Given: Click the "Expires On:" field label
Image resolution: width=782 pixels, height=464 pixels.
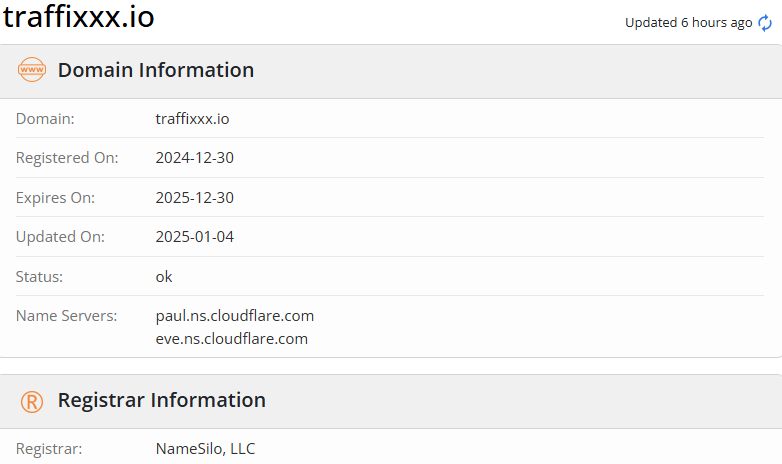Looking at the screenshot, I should (55, 198).
